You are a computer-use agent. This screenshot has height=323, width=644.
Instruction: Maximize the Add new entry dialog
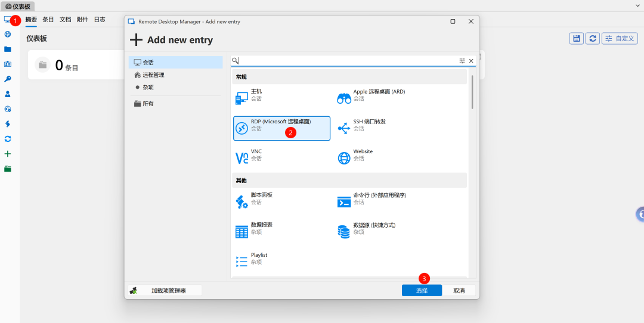coord(453,21)
